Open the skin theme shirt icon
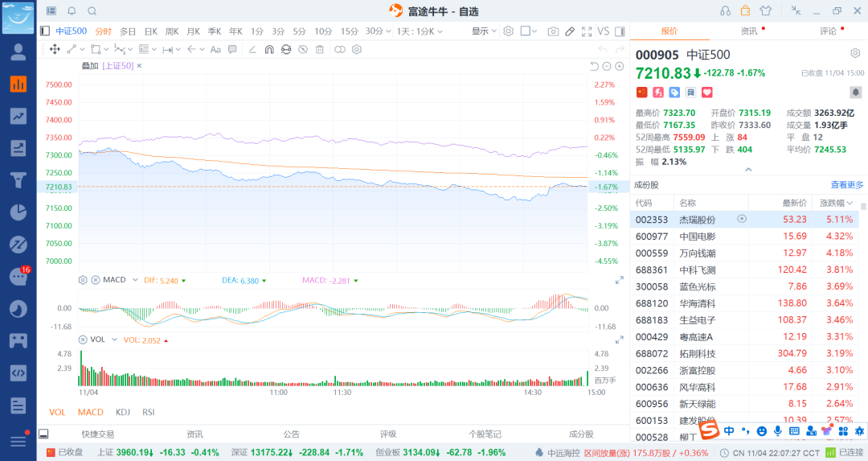 coord(766,10)
